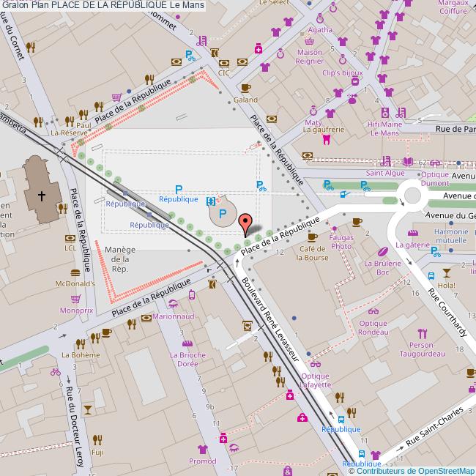This screenshot has height=476, width=476.
Task: Select the Optique Rondeau glasses icon
Action: point(373,311)
